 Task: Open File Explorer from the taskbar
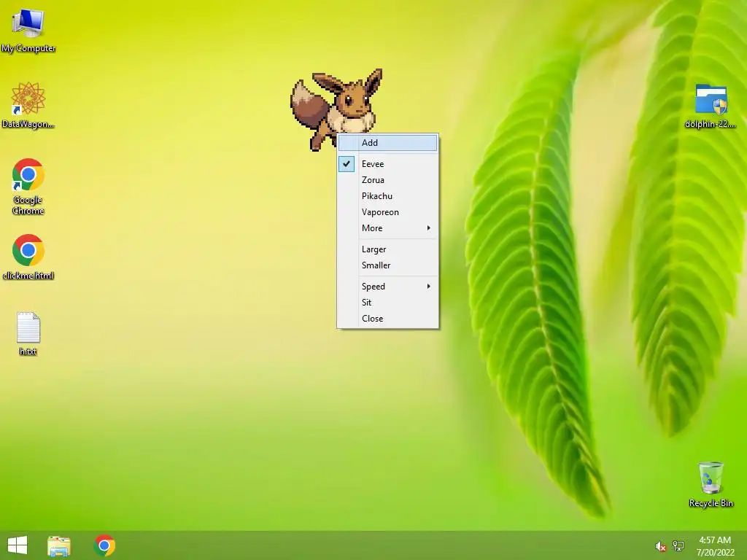59,545
